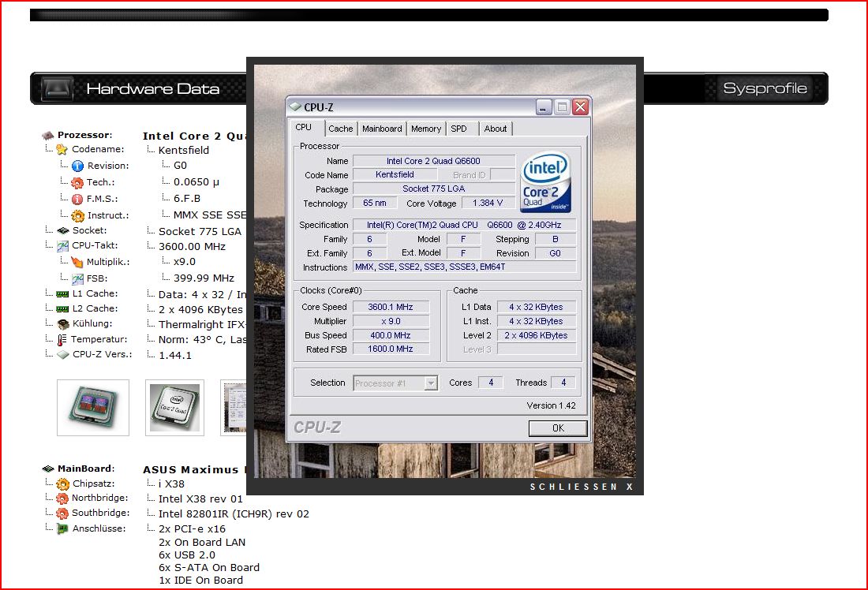Click the Bus Speed 400.0 MHz field

tap(391, 335)
